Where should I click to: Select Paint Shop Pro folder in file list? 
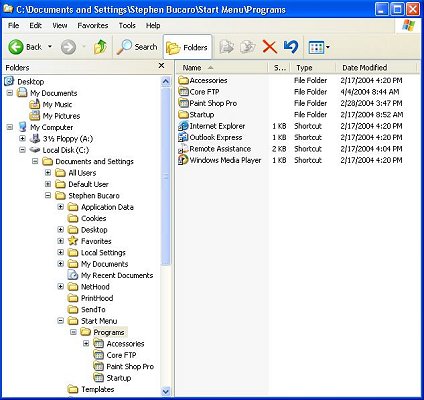point(207,103)
